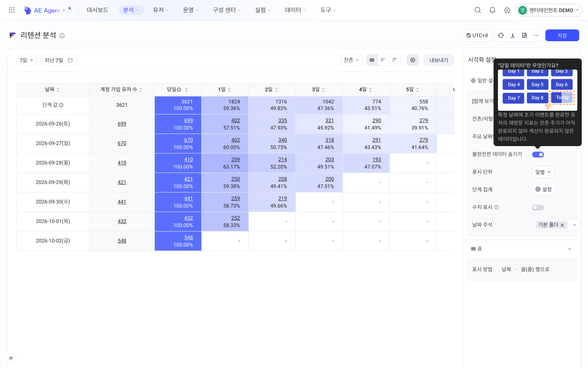Open the 날짜 display method dropdown
Screen dimensions: 588x368
pos(509,269)
